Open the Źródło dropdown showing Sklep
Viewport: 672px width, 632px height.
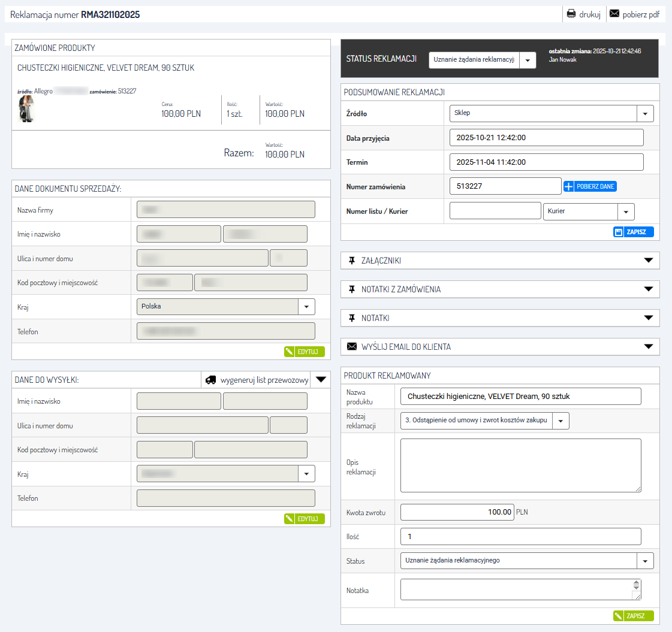click(x=645, y=114)
